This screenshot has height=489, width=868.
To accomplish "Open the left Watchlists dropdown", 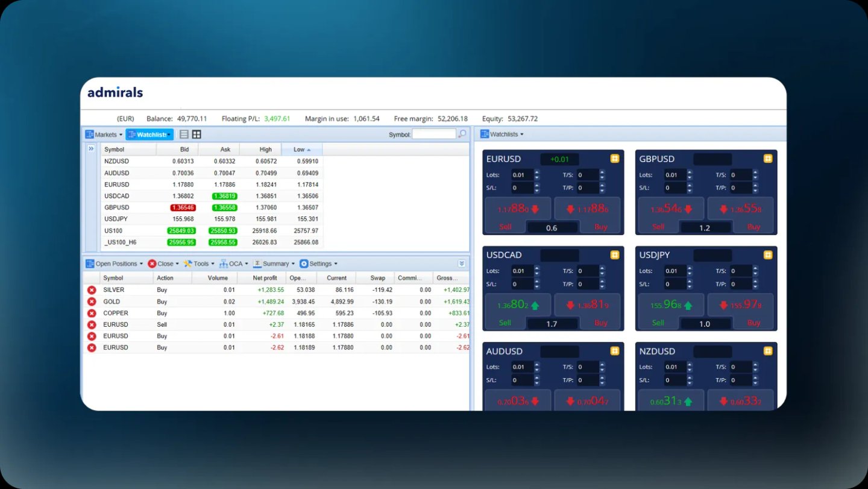I will point(149,134).
